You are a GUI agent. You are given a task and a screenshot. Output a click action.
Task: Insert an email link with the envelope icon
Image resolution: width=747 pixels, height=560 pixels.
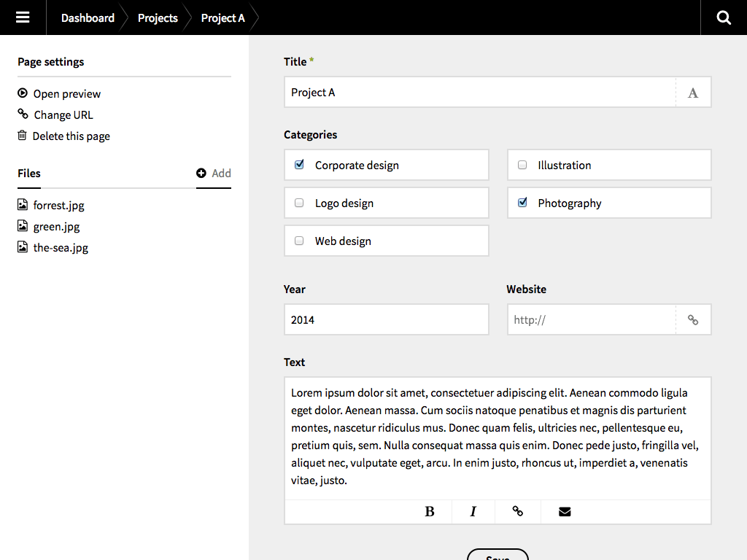coord(565,511)
